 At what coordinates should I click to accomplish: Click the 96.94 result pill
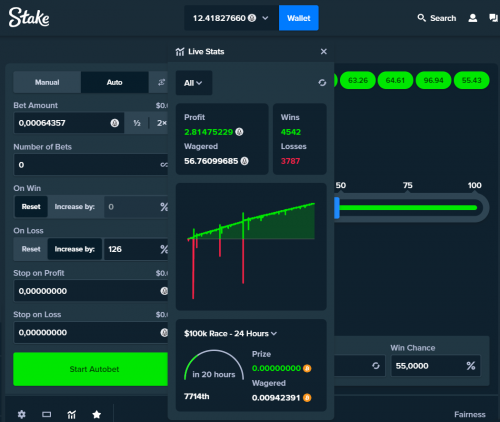click(433, 80)
